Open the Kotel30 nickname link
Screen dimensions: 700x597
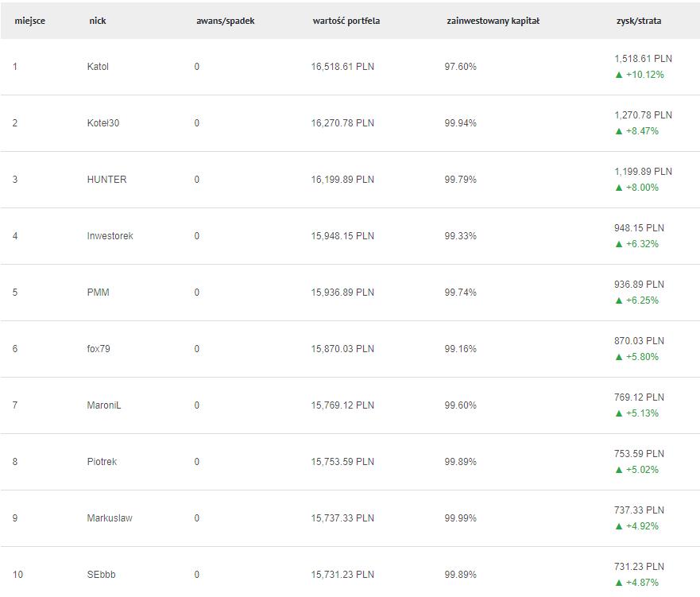(103, 123)
